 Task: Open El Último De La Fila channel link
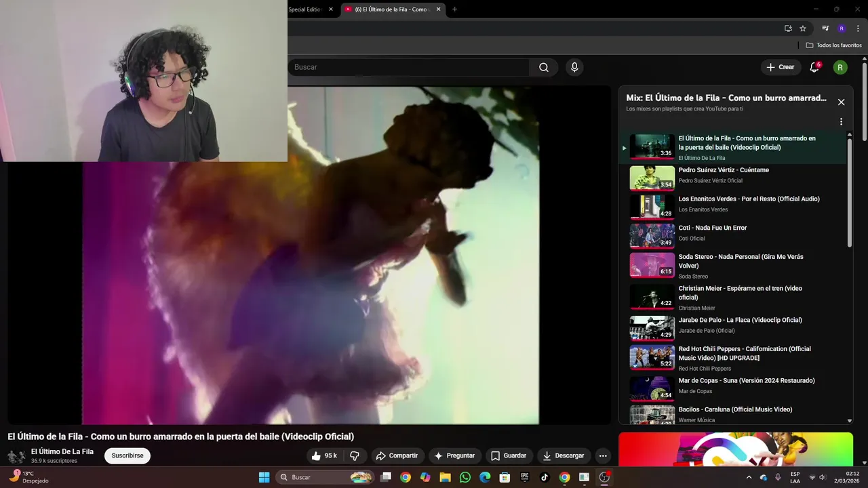(x=62, y=451)
